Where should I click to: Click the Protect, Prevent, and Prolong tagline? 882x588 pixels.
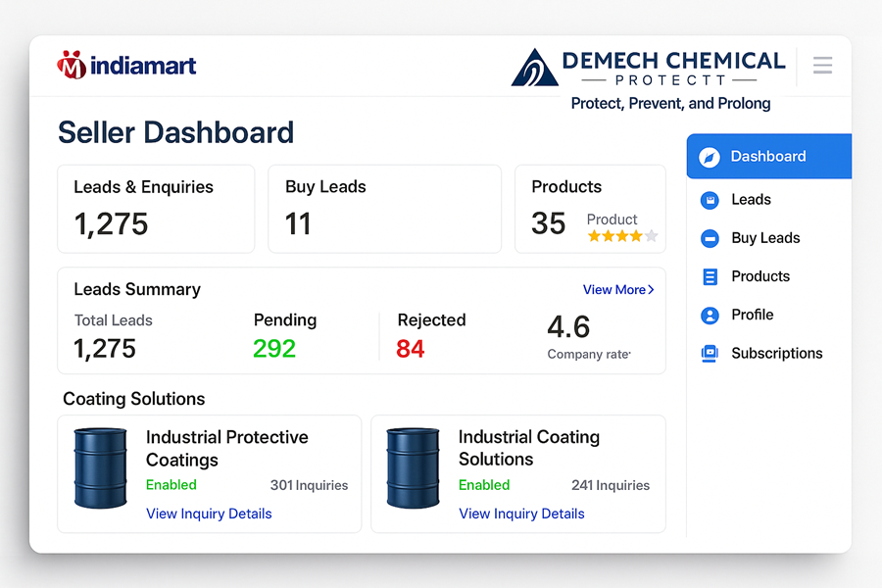[670, 104]
